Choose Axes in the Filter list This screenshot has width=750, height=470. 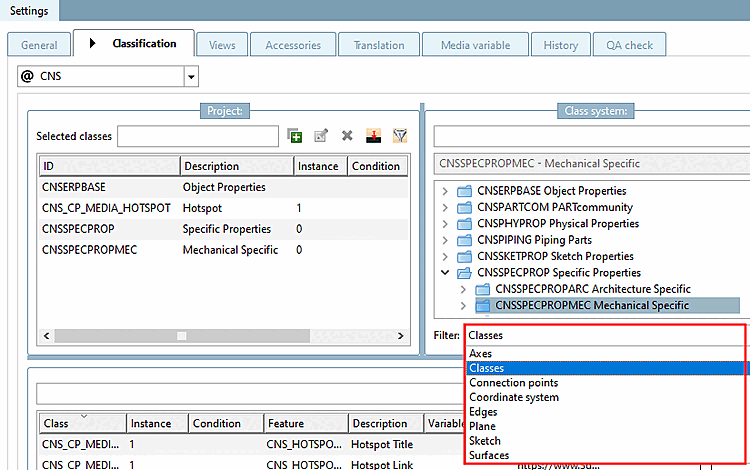605,354
